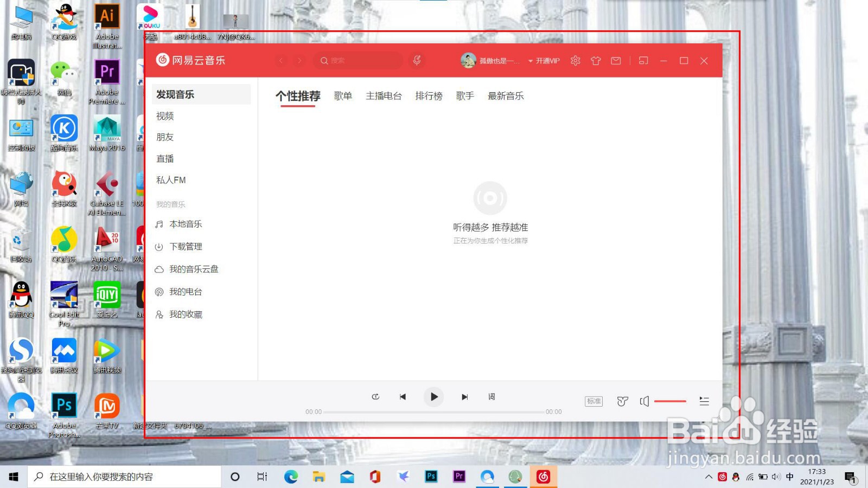
Task: Change the loop playback mode icon
Action: 375,397
